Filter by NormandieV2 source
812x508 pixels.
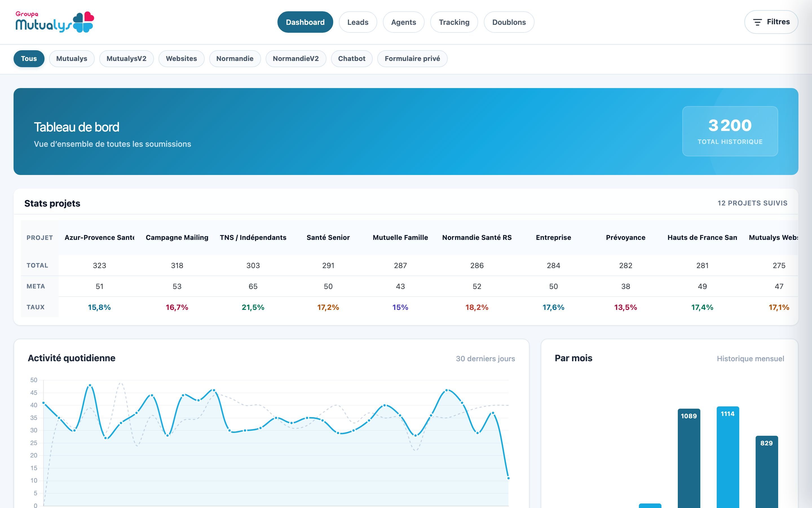click(295, 58)
